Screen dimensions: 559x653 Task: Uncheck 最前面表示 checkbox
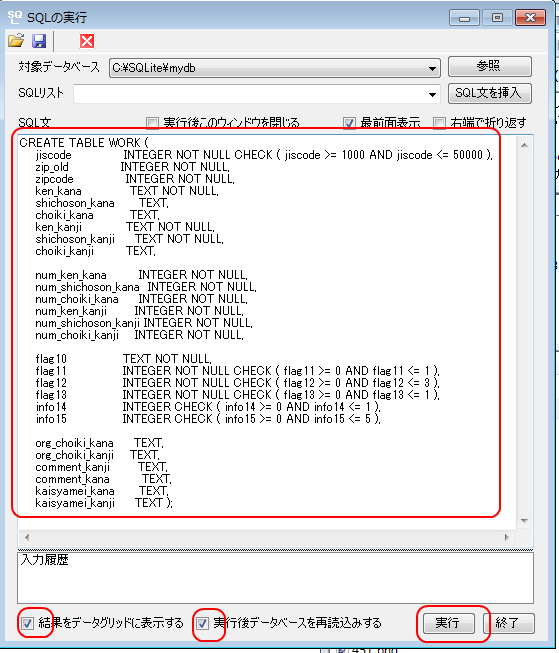pyautogui.click(x=349, y=123)
